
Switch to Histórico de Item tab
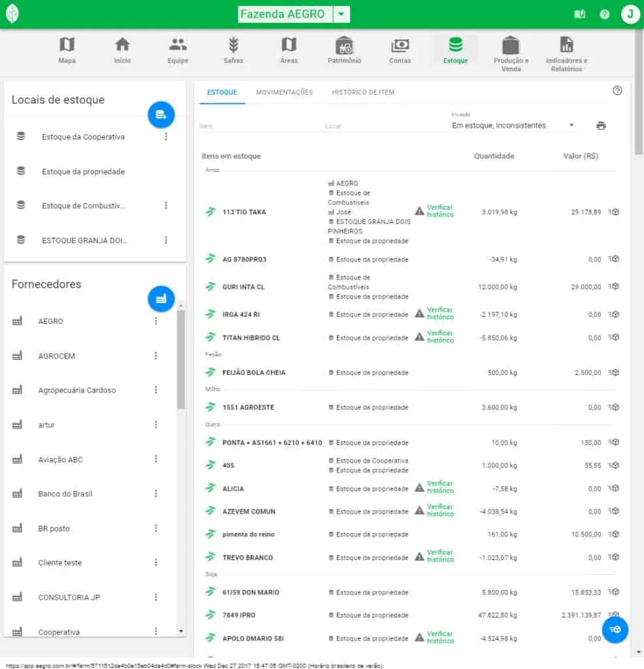tap(362, 92)
